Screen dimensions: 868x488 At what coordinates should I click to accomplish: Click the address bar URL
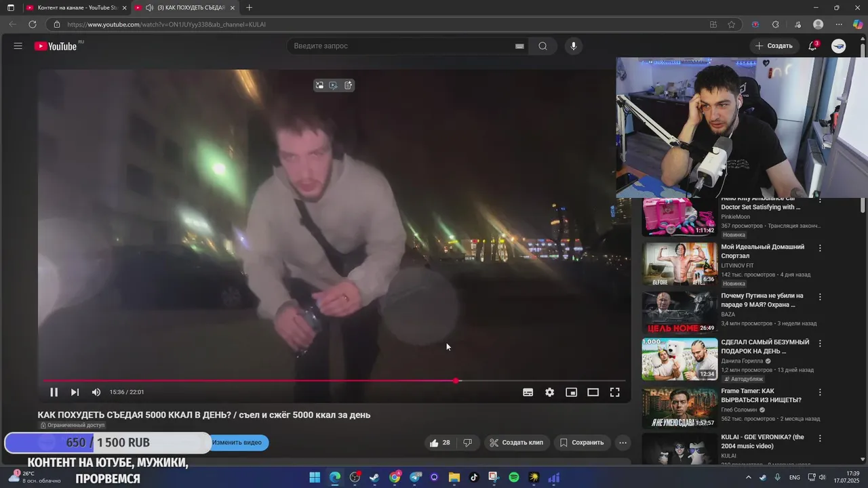[166, 24]
